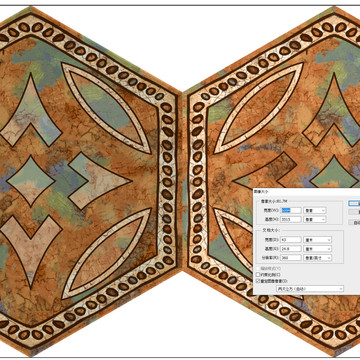
Task: Click the pixel height input field
Action: [x=292, y=219]
